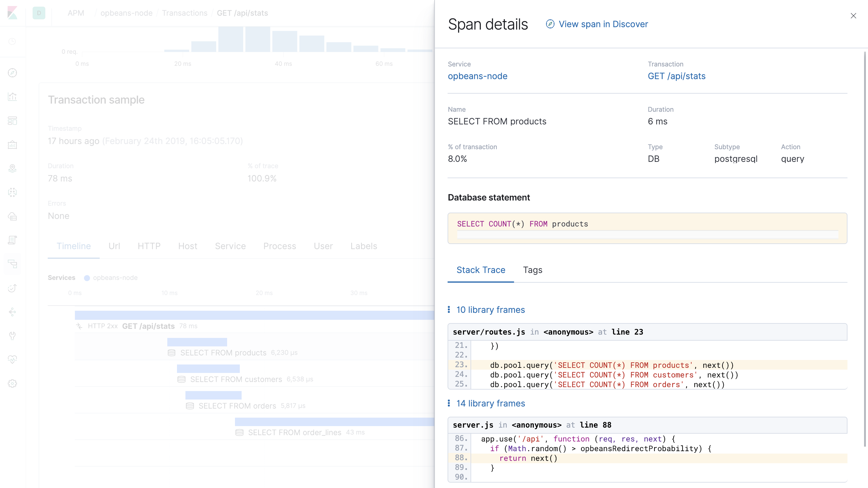Open the Canvas app icon
This screenshot has height=488, width=868.
[12, 145]
